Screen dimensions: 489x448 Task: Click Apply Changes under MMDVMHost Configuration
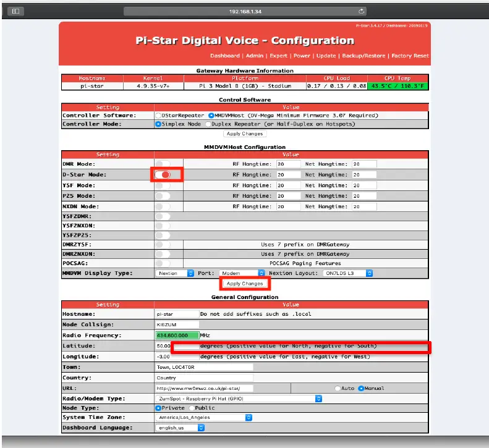tap(245, 284)
